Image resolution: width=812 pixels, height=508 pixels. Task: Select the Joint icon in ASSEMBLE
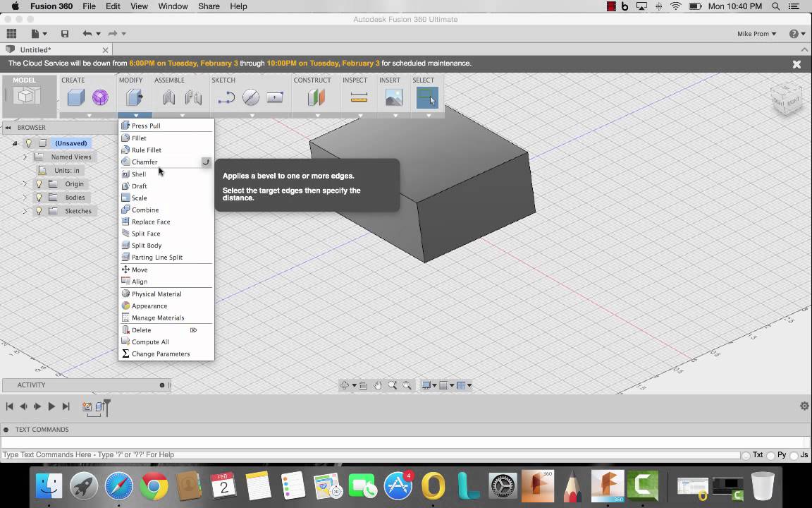coord(193,97)
